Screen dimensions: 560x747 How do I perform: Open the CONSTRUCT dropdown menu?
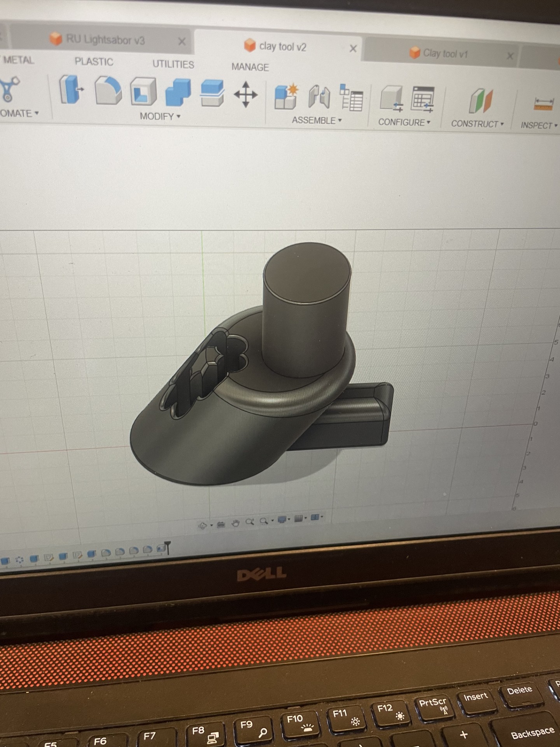(x=477, y=124)
